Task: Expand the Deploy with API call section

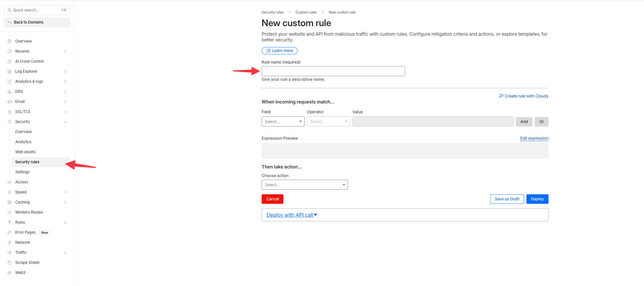Action: click(292, 215)
